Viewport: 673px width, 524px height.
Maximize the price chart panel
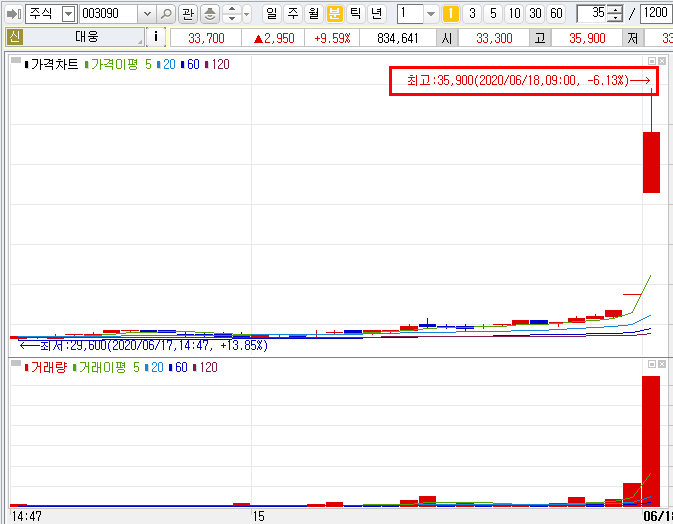coord(652,61)
